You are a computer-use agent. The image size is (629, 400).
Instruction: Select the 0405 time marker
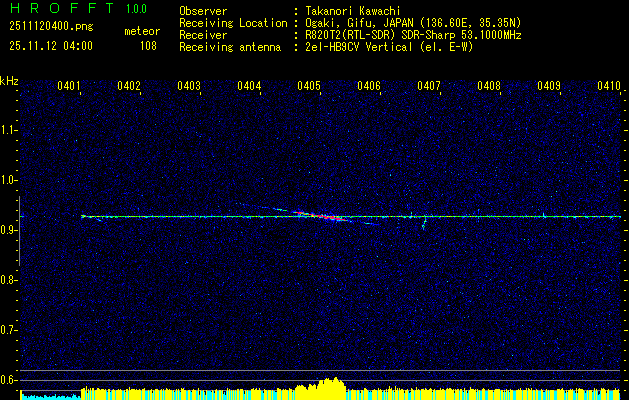point(309,87)
